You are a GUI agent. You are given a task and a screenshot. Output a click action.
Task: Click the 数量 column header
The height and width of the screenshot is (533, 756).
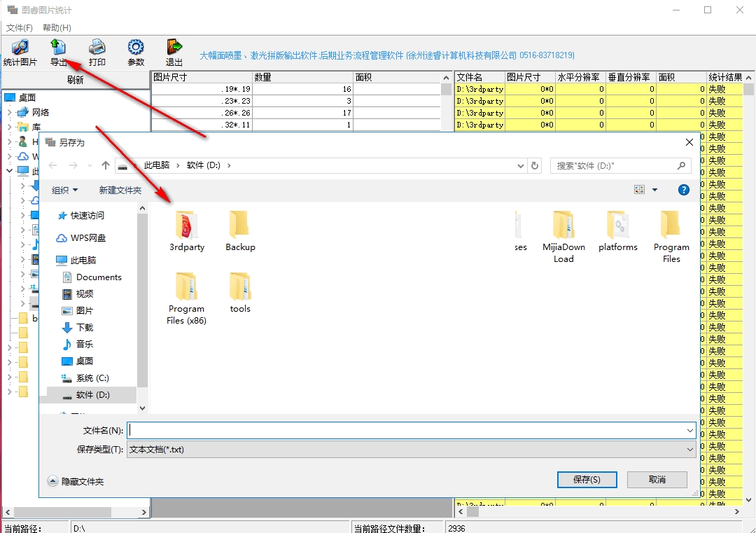(303, 77)
